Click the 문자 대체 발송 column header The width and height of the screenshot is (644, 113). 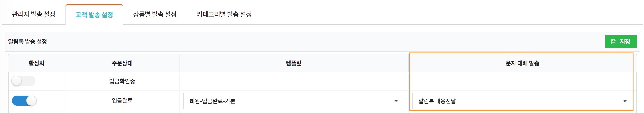point(522,63)
